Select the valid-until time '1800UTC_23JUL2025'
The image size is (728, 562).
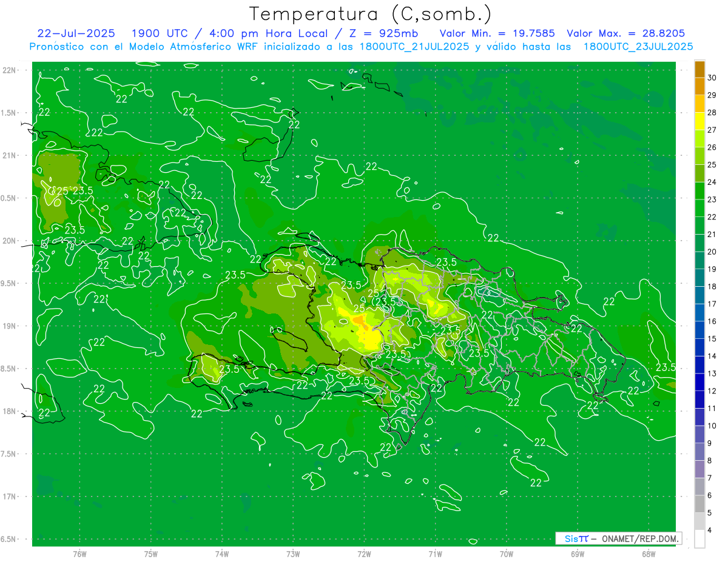pyautogui.click(x=638, y=47)
